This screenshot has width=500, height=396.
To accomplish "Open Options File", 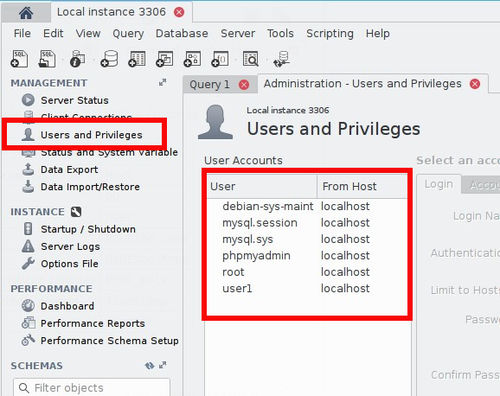I will coord(69,264).
